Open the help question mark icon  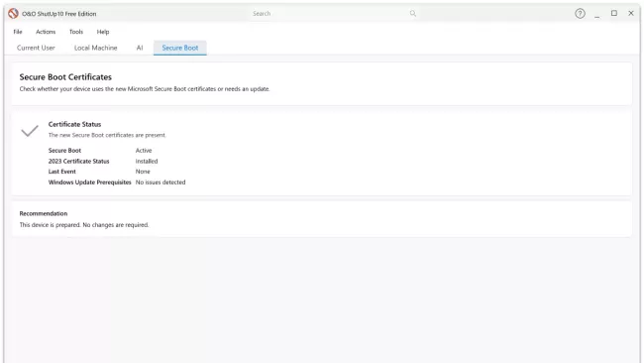(x=580, y=14)
